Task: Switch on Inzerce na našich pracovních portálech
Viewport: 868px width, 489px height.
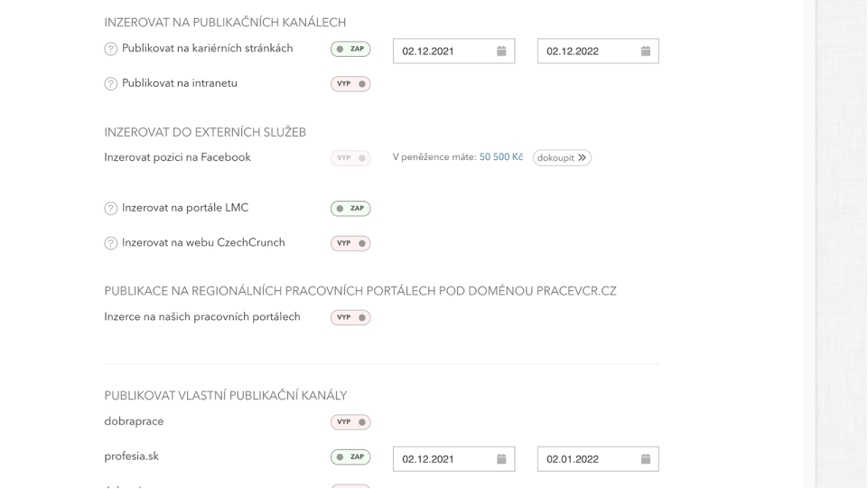Action: (x=350, y=318)
